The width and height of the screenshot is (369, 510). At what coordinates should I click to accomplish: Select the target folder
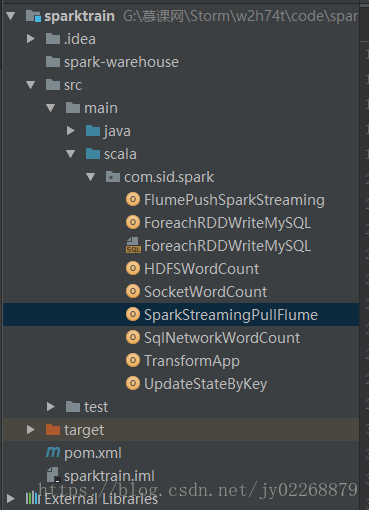(x=84, y=430)
